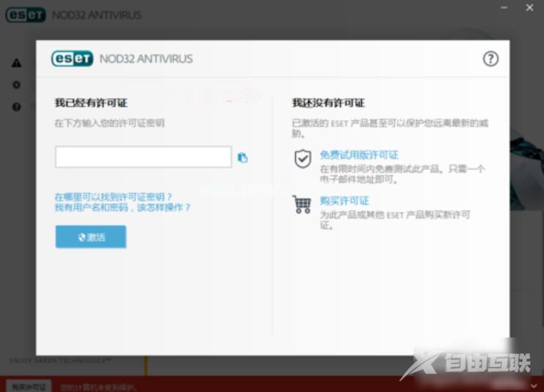Image resolution: width=544 pixels, height=392 pixels.
Task: Click the heading 我还没有许可证
Action: pos(328,102)
